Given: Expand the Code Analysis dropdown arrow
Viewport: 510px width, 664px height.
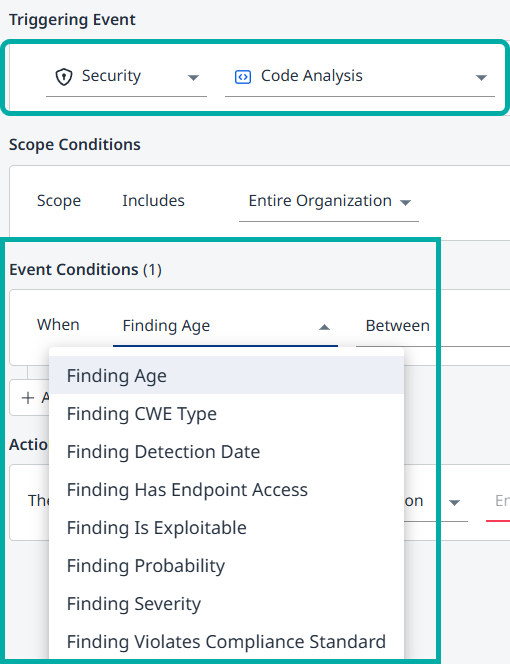Looking at the screenshot, I should [481, 77].
